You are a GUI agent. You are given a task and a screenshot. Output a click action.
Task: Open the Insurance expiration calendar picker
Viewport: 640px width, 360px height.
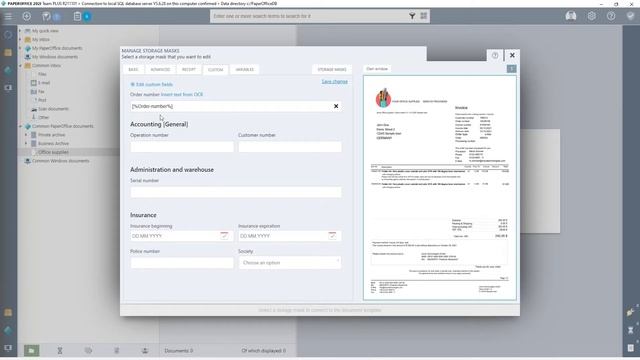pos(332,236)
